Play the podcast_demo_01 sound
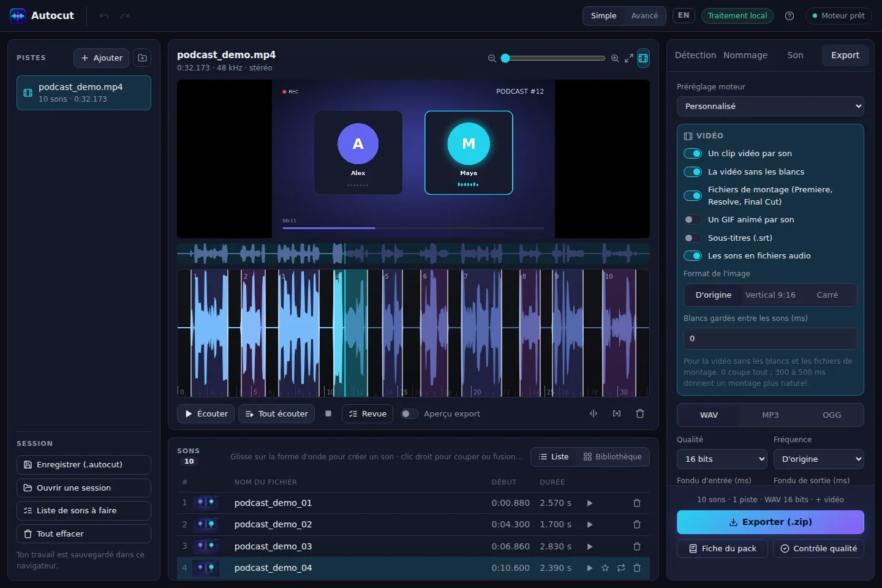Image resolution: width=882 pixels, height=588 pixels. (x=590, y=503)
